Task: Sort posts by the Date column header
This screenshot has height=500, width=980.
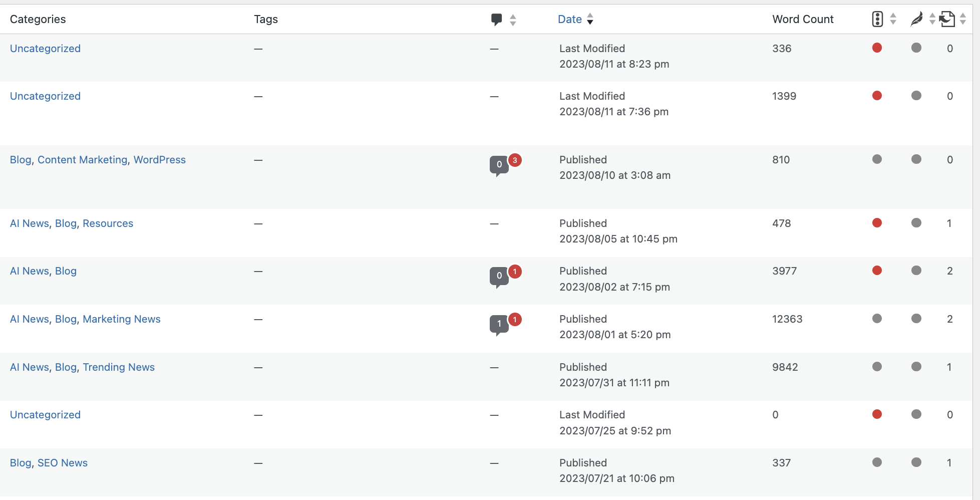Action: point(569,19)
